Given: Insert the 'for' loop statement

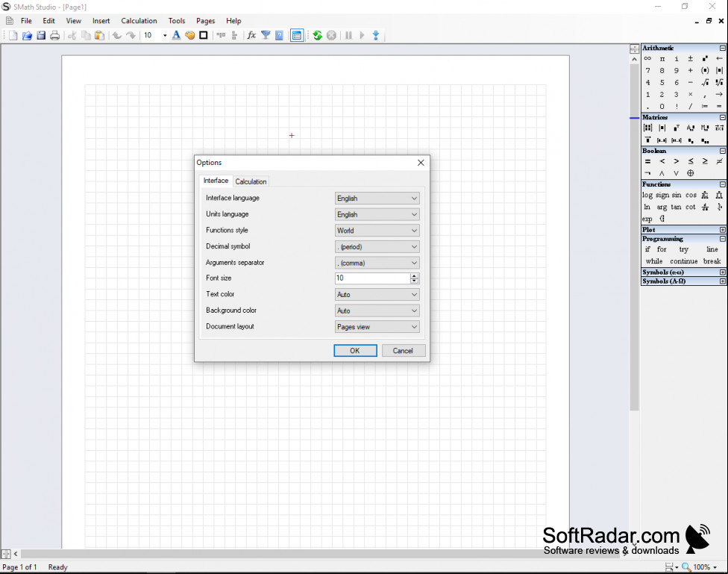Looking at the screenshot, I should pos(662,249).
